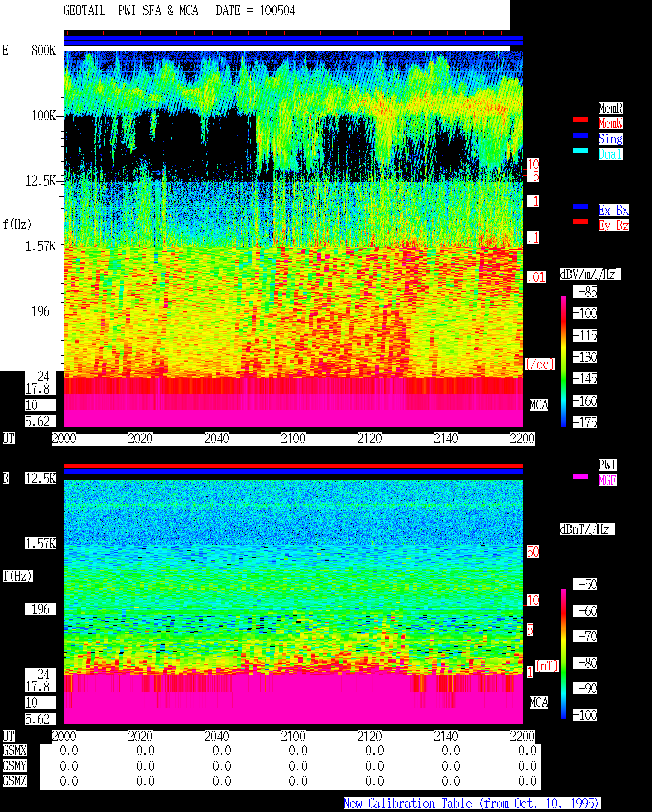Click the 800K frequency axis label

click(x=43, y=50)
